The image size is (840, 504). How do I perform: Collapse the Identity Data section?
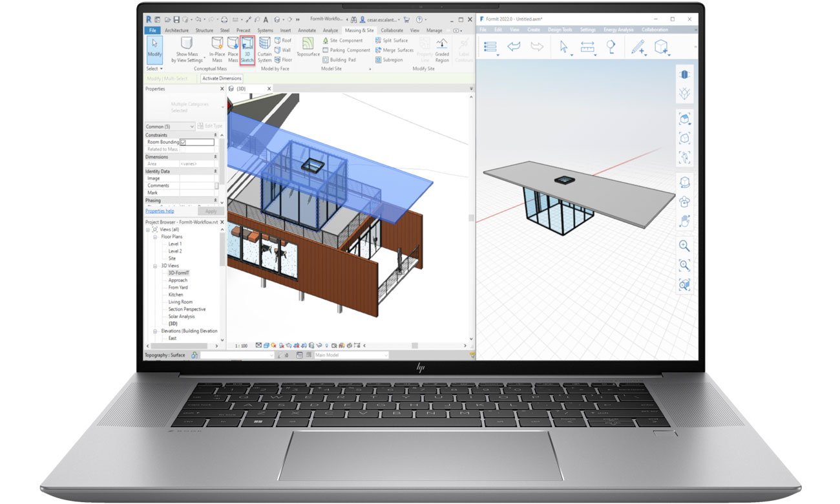pos(216,171)
